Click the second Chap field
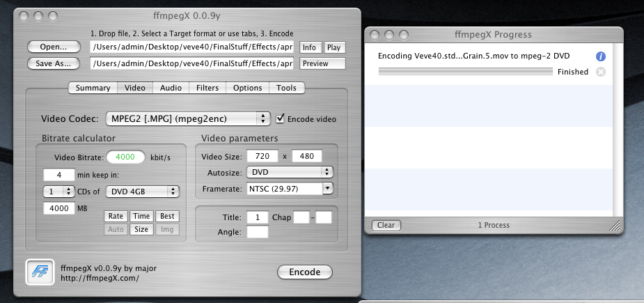The width and height of the screenshot is (644, 303). (324, 217)
